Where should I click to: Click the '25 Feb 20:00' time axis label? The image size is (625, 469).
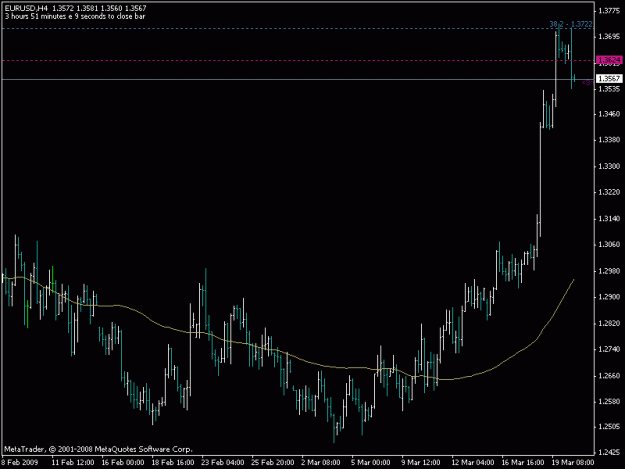point(273,462)
